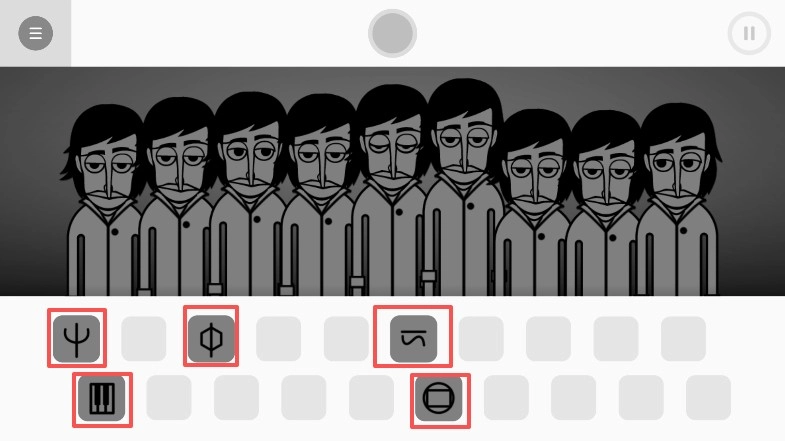Select the circle-with-square sound icon
Screen dimensions: 785x441
439,398
